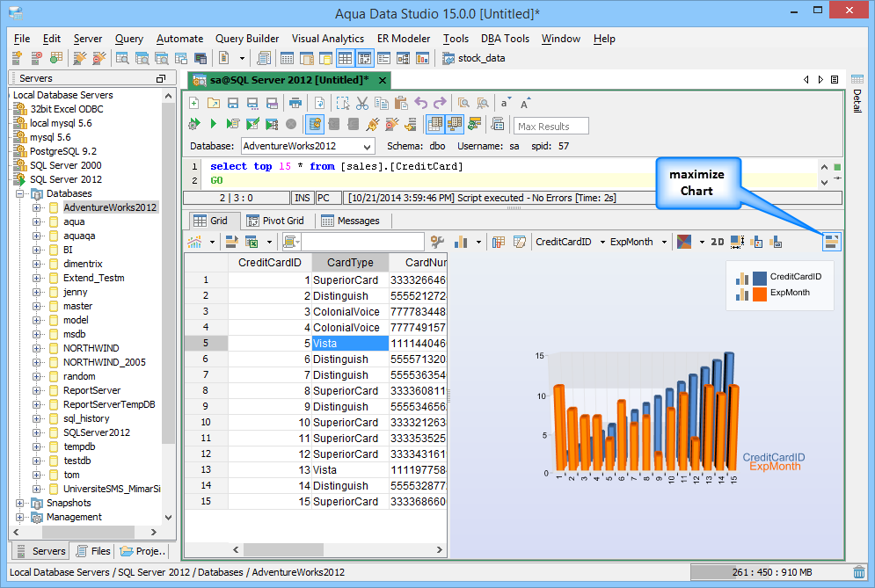875x588 pixels.
Task: Click the CreditCardID column header
Action: click(x=269, y=263)
